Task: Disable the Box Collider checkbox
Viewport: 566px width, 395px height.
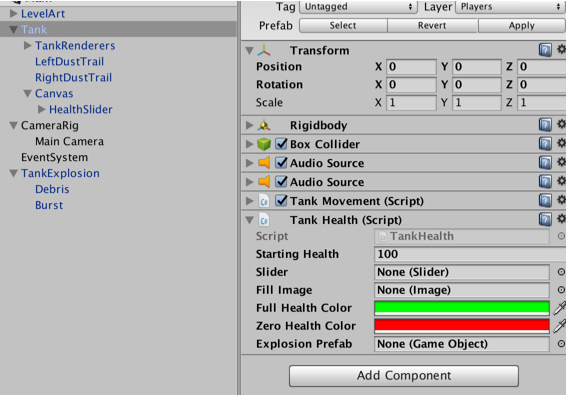Action: coord(281,144)
